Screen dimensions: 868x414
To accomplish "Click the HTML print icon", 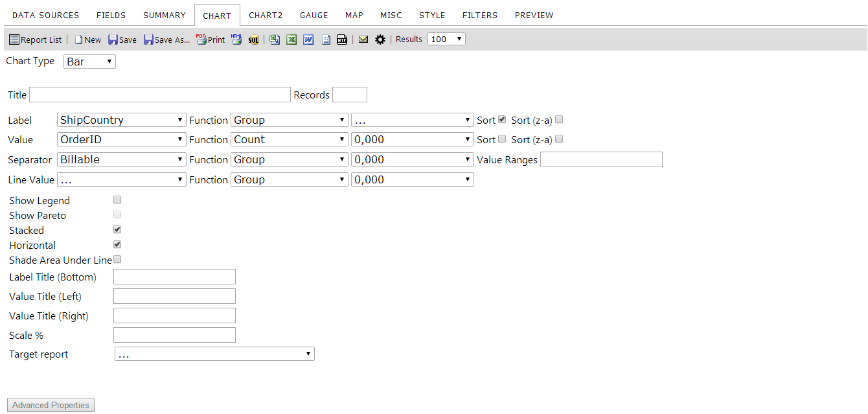I will [x=236, y=40].
